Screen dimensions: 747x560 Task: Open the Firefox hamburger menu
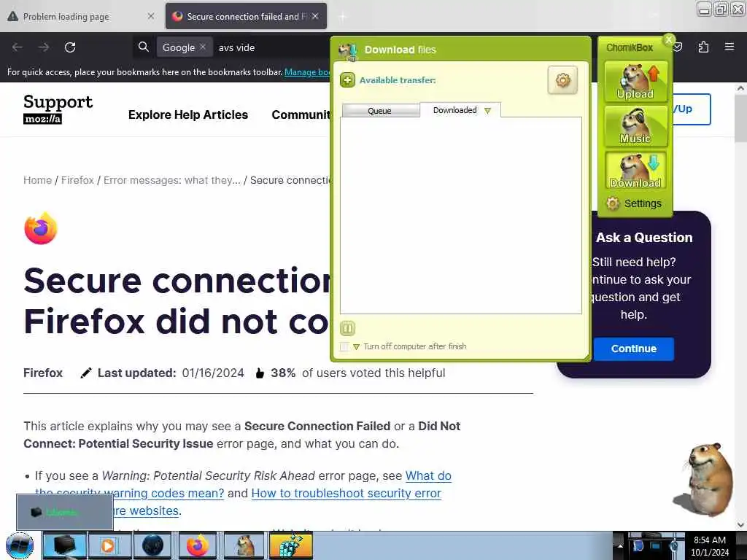tap(729, 47)
